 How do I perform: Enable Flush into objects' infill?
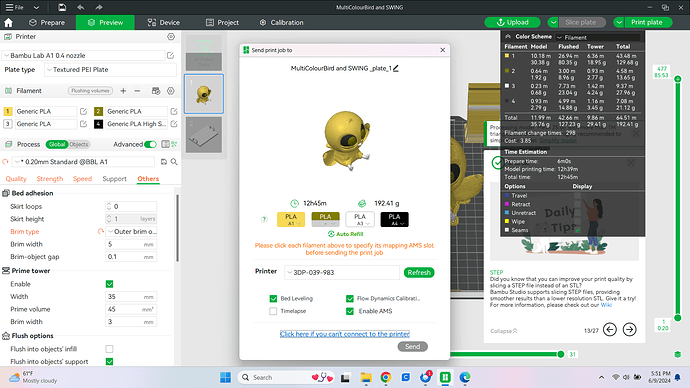pos(110,349)
